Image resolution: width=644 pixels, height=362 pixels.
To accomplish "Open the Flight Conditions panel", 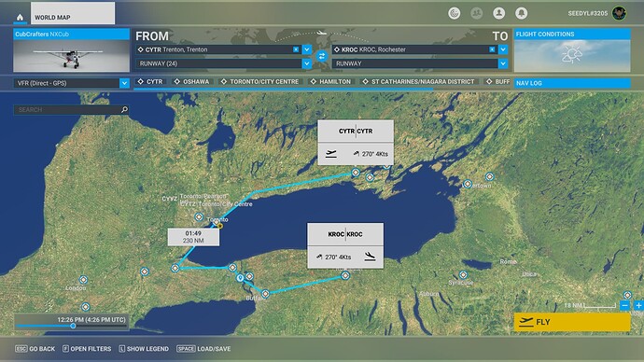I will click(x=572, y=50).
